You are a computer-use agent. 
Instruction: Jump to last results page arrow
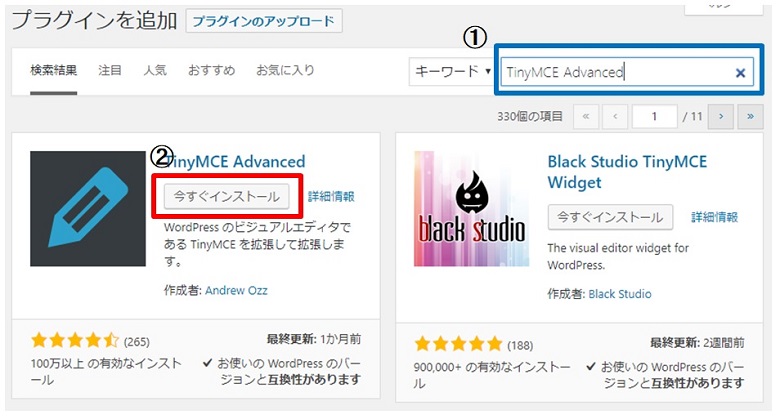tap(749, 117)
